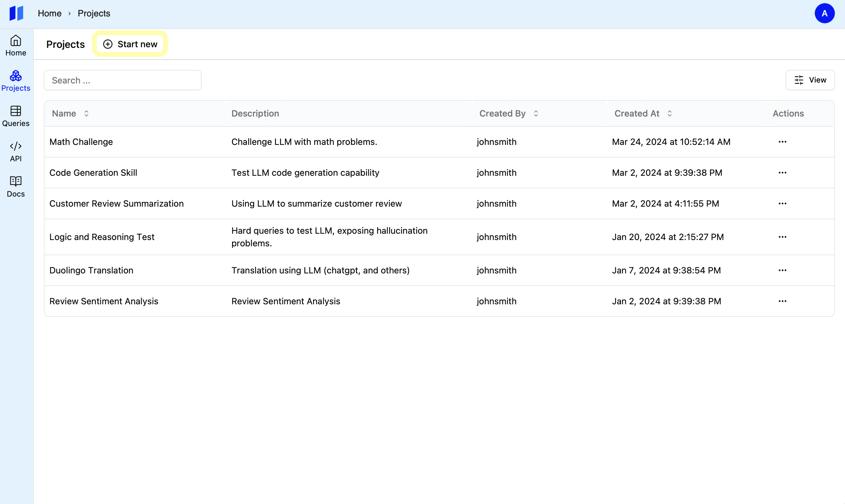This screenshot has height=504, width=845.
Task: Open the Docs sidebar page
Action: (x=16, y=187)
